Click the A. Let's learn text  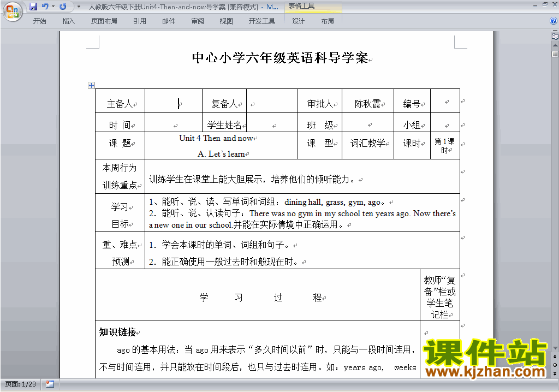(221, 154)
